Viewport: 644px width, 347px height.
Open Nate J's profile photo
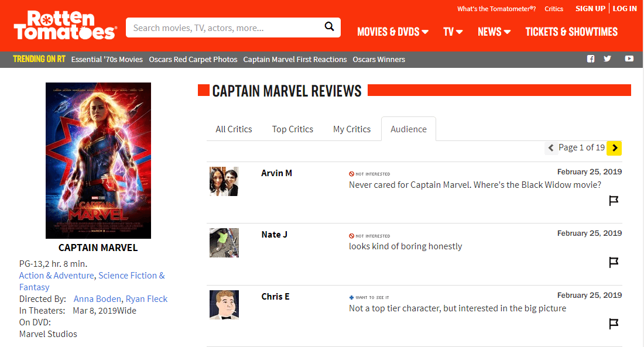point(224,243)
